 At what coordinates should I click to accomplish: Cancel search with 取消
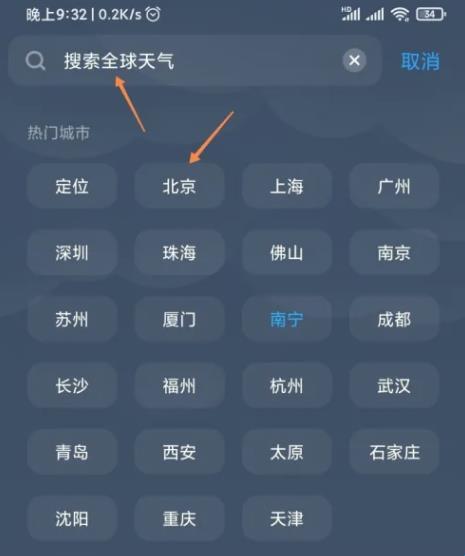coord(420,61)
